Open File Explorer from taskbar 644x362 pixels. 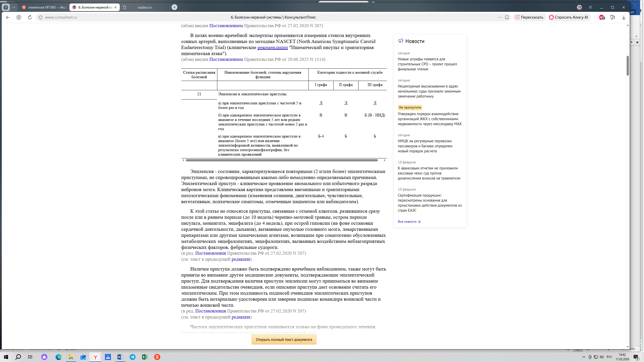71,357
